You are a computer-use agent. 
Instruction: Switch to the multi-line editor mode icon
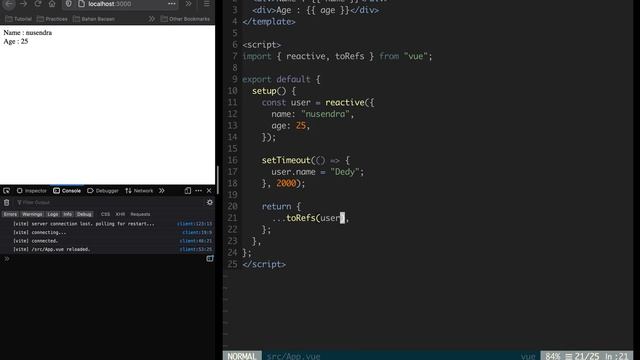(209, 259)
